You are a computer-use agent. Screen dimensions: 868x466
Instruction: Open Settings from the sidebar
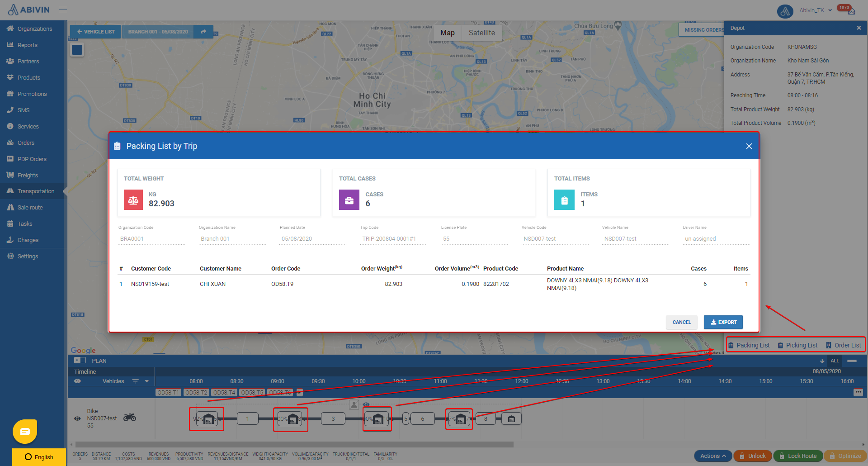click(x=28, y=256)
